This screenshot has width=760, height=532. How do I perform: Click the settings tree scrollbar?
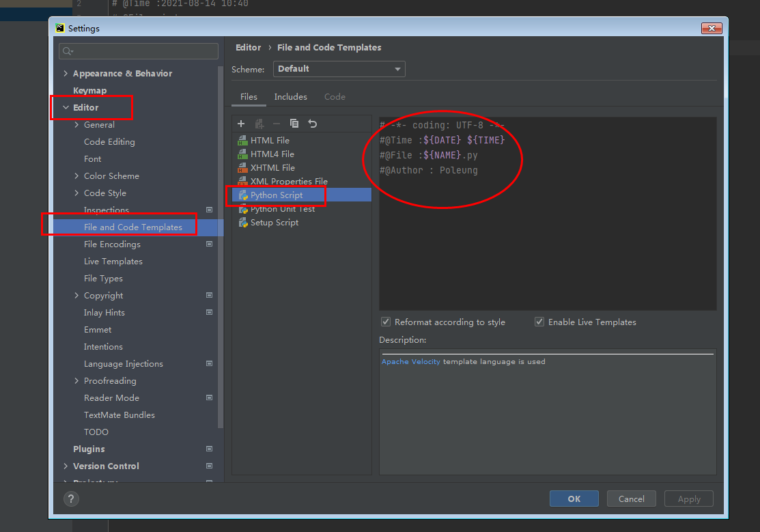[x=221, y=247]
